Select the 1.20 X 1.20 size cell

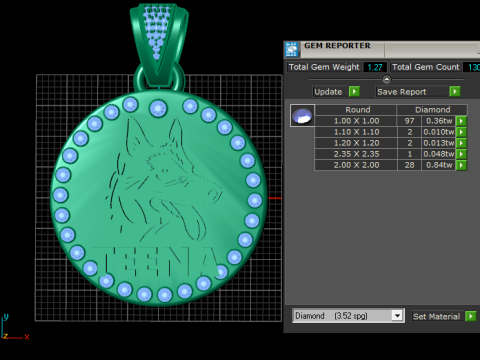[x=356, y=143]
